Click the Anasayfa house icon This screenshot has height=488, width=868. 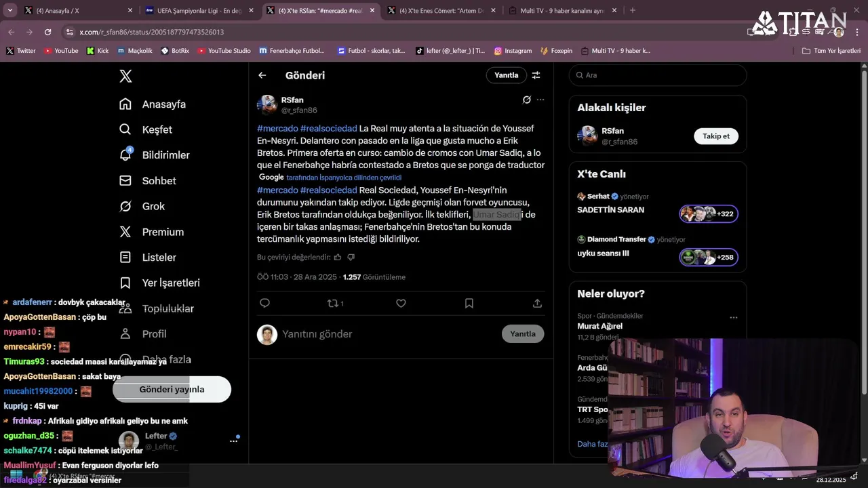(x=125, y=104)
